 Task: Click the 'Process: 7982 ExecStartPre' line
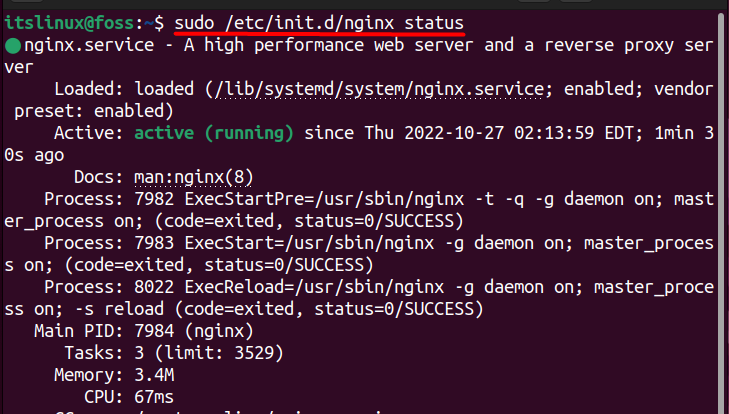point(379,200)
